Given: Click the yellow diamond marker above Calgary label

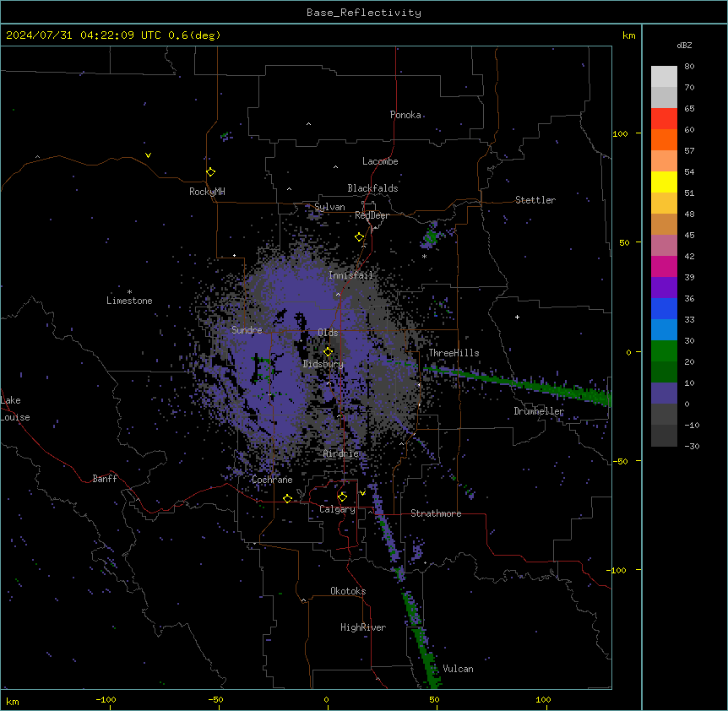Looking at the screenshot, I should tap(343, 497).
